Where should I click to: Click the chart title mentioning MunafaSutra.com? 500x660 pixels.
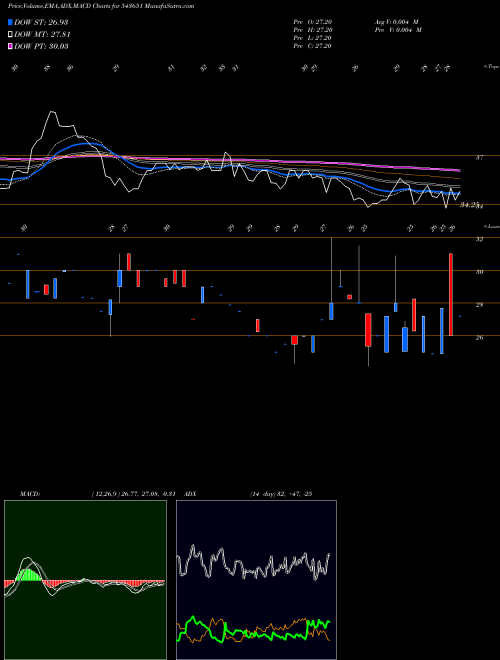pos(101,7)
